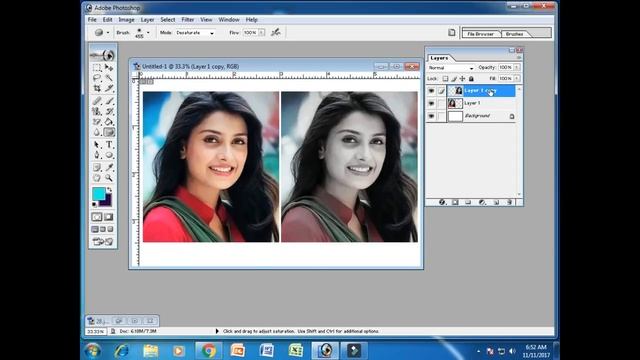Delete layer with trash icon
The height and width of the screenshot is (360, 640).
pos(509,202)
